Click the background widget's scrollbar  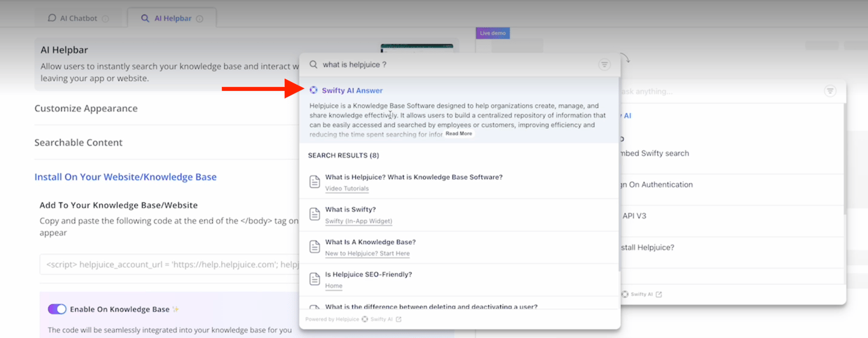[x=844, y=159]
